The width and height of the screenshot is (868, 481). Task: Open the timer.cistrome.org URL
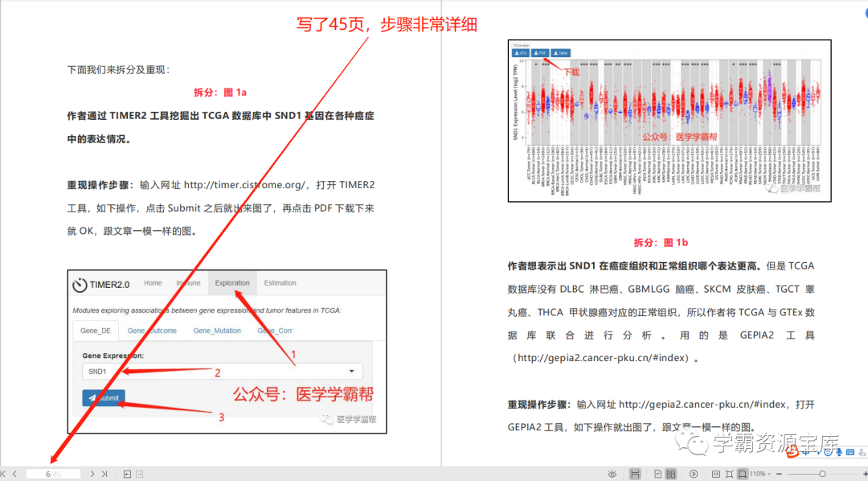click(244, 185)
